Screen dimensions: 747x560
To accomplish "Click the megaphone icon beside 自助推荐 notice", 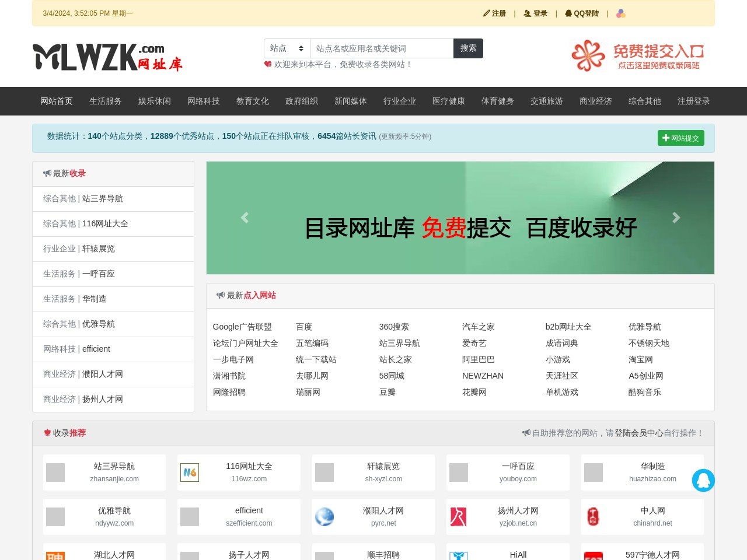I will (x=526, y=433).
